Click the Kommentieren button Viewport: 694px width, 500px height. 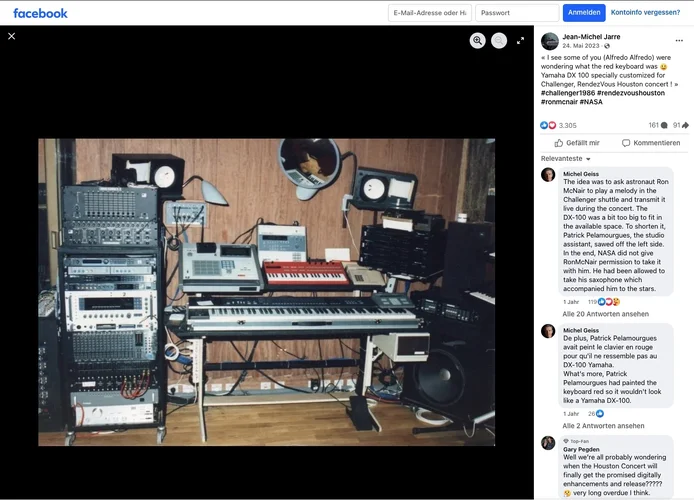(651, 143)
